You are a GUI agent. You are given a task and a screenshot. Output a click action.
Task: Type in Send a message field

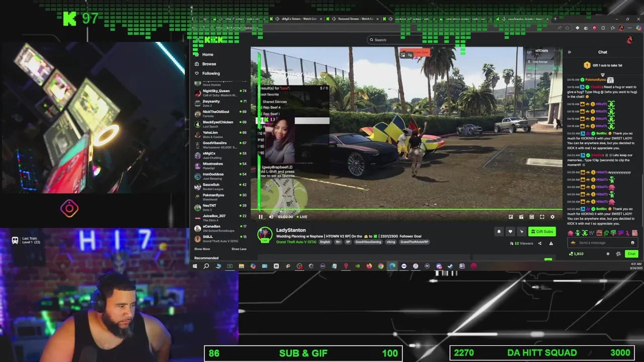click(x=602, y=243)
